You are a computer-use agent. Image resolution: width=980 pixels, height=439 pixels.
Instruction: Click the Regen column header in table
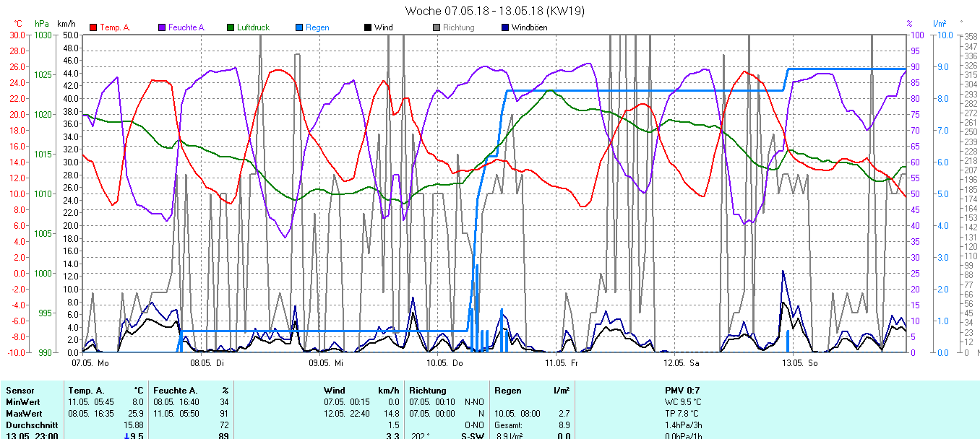click(x=508, y=391)
